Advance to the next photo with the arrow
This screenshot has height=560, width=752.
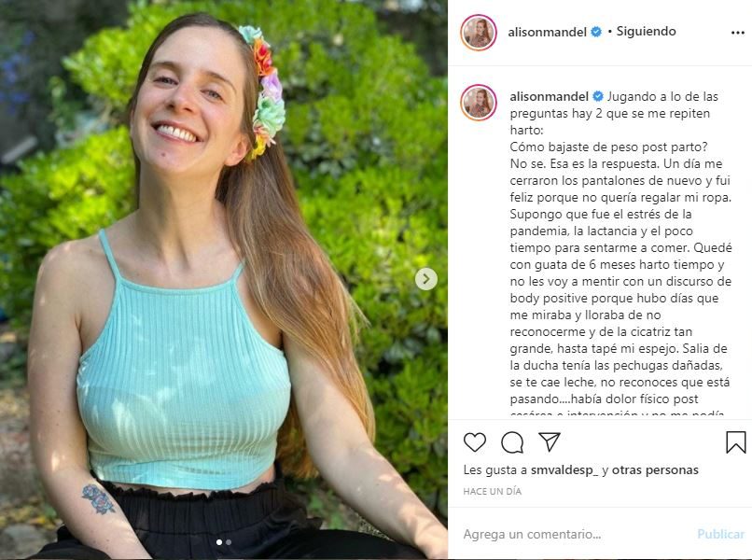pyautogui.click(x=425, y=279)
